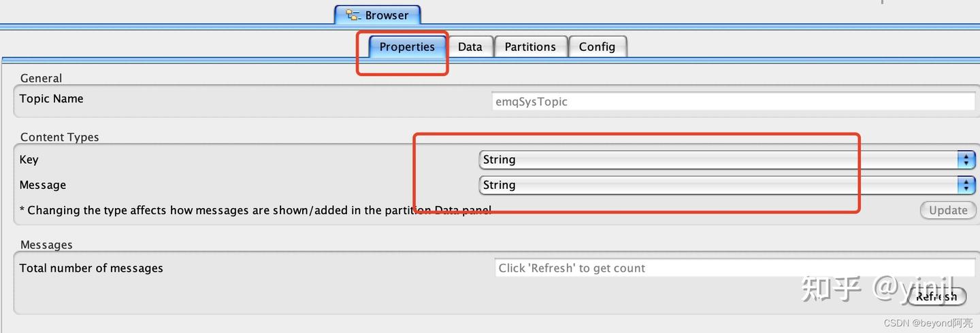Click the Message row label

pyautogui.click(x=42, y=185)
